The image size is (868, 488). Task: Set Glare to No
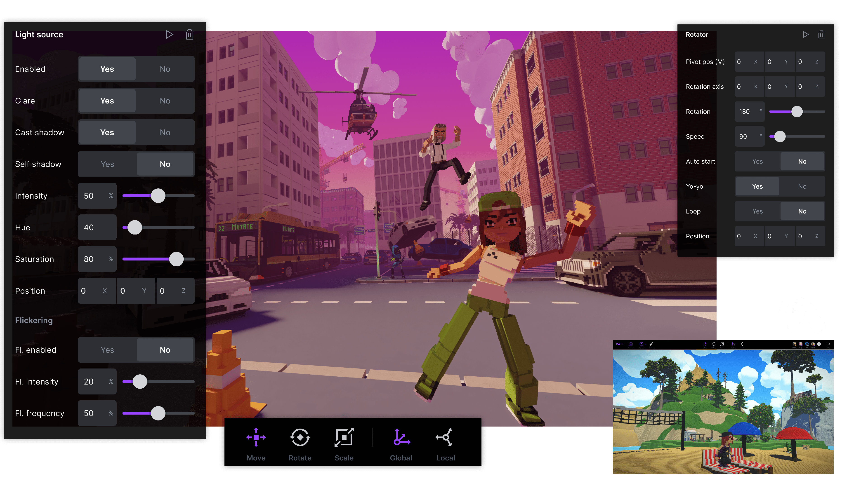tap(165, 101)
